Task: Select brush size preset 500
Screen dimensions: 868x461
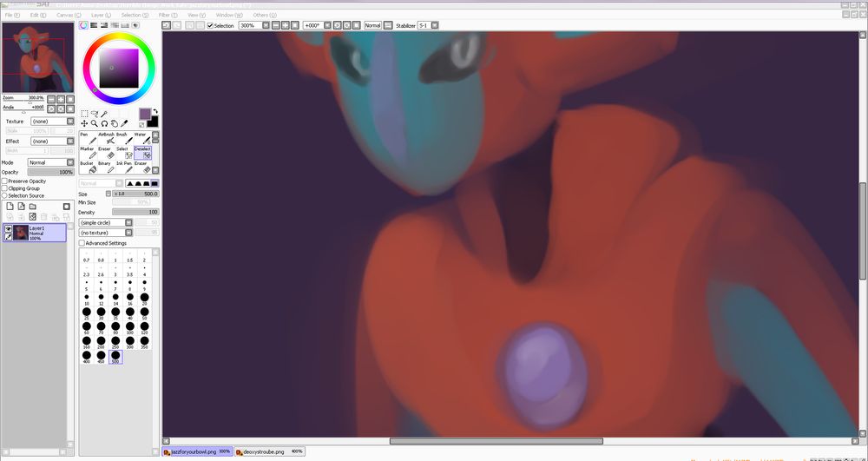Action: tap(115, 357)
